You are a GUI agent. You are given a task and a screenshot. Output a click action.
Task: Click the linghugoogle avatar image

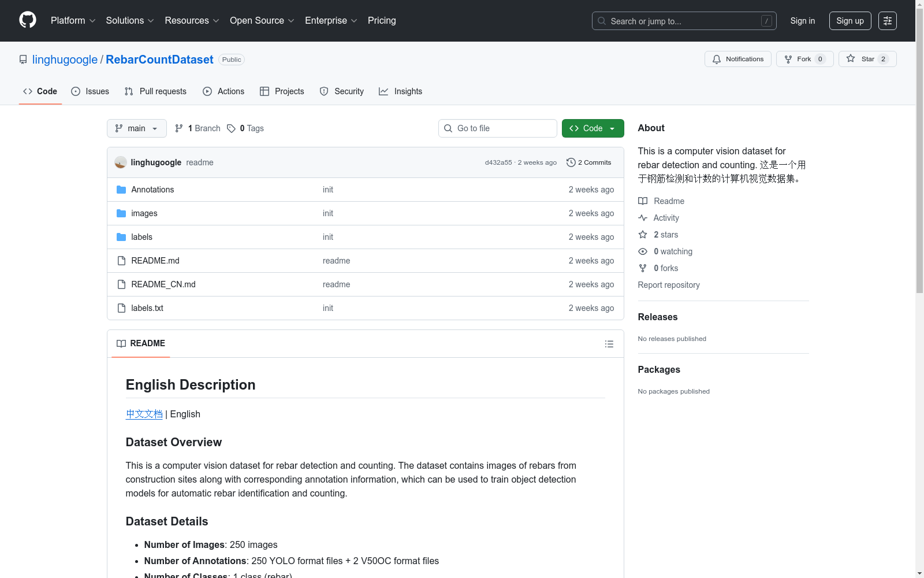pos(121,162)
